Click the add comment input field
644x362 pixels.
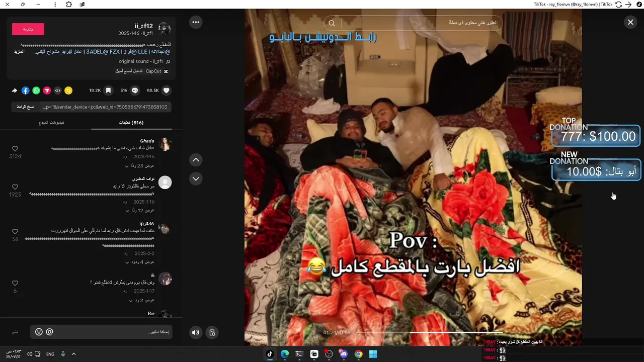point(101,332)
